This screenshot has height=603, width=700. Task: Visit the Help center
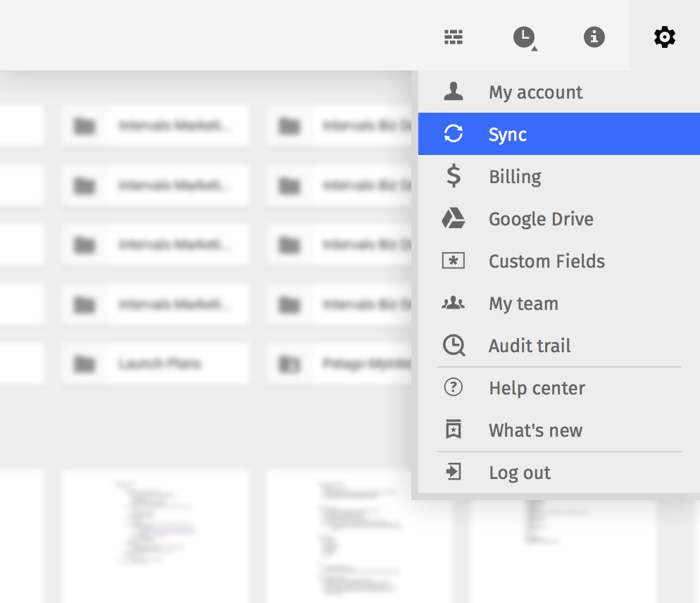pos(559,387)
